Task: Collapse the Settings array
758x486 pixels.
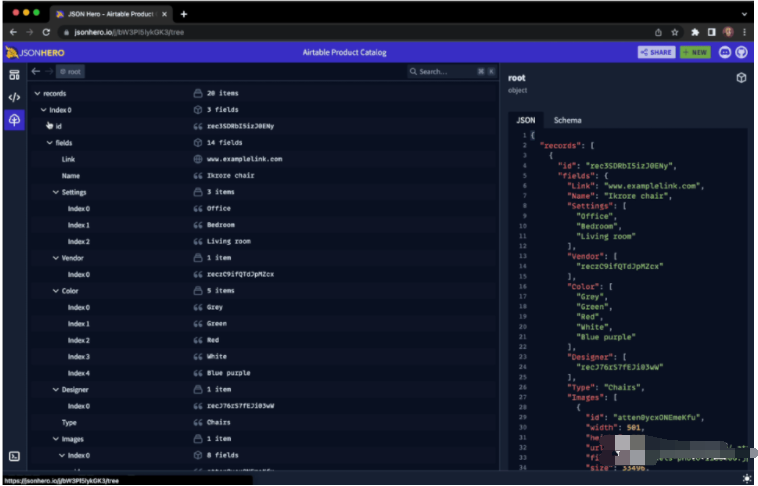Action: point(56,192)
